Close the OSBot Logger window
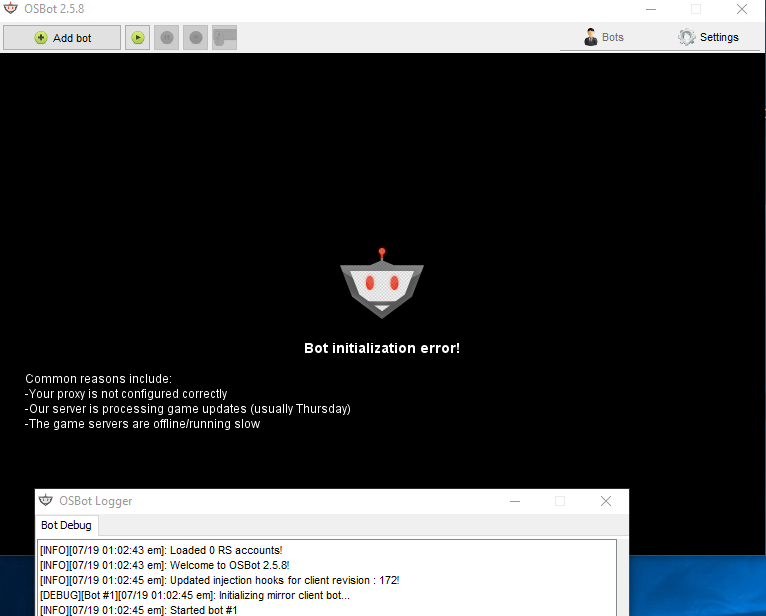 (606, 501)
